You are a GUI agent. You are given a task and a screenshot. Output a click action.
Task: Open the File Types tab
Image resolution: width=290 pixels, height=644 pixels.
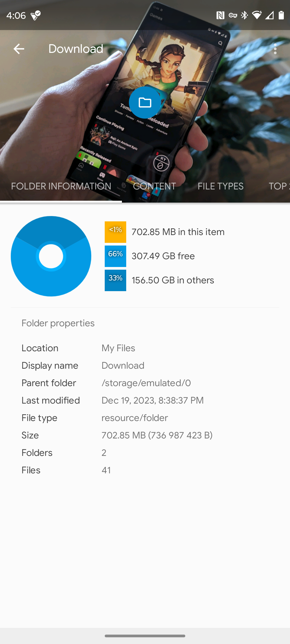220,186
